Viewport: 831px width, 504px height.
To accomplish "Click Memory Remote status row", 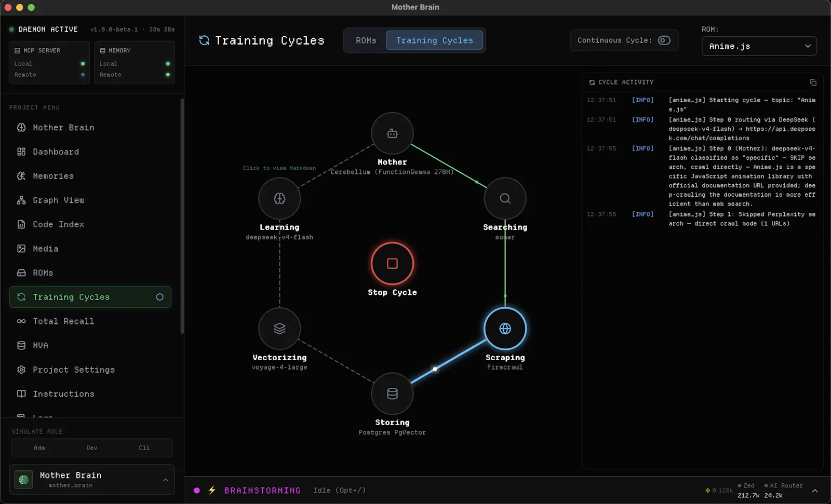I will coord(135,75).
